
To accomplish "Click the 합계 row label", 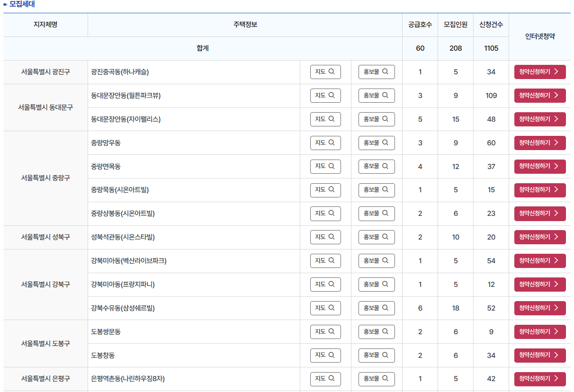I will click(x=203, y=48).
